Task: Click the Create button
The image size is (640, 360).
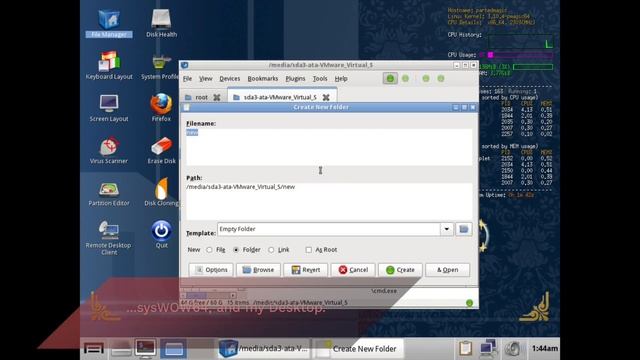Action: coord(400,270)
